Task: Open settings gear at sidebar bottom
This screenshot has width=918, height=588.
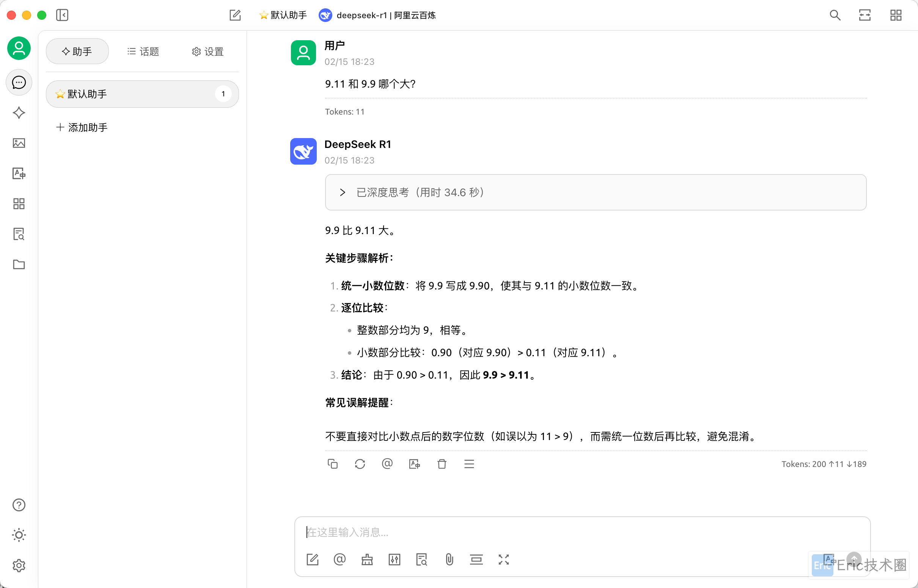Action: tap(19, 566)
